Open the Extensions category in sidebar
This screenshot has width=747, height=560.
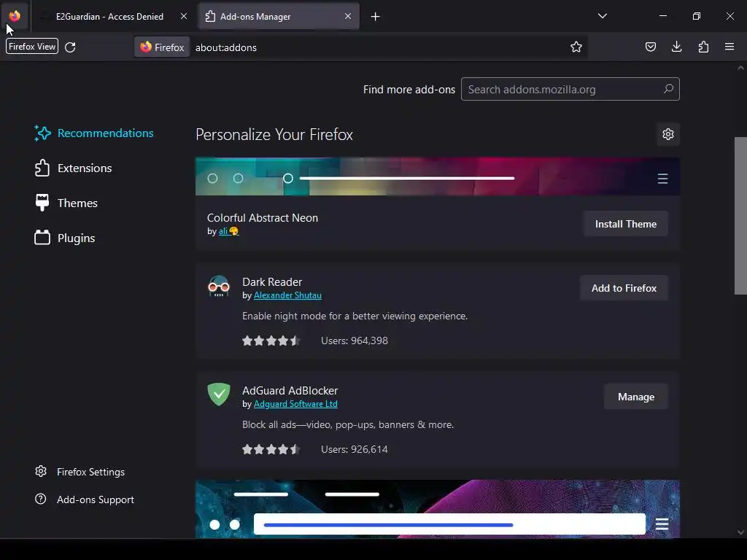point(74,168)
